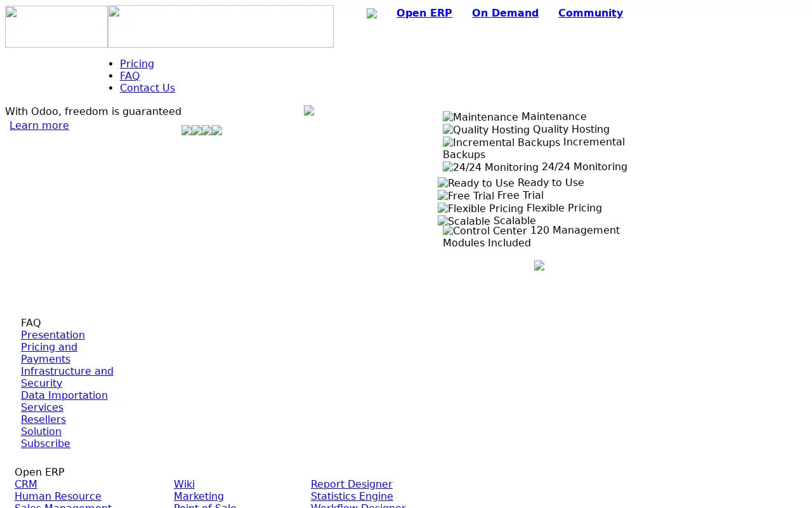Open the Contact Us link
The image size is (812, 508).
tap(147, 88)
